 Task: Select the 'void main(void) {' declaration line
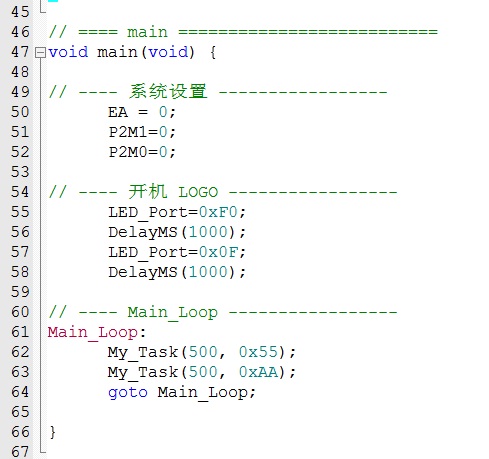[x=132, y=52]
